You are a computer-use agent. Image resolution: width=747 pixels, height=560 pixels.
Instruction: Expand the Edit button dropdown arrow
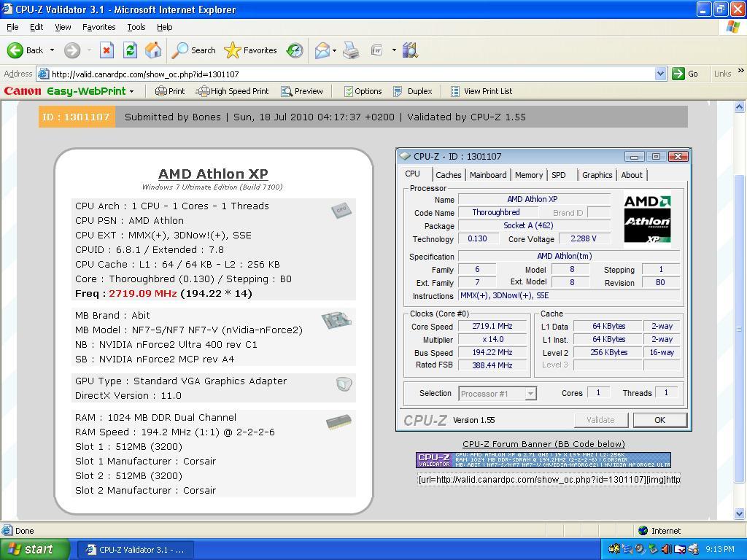[394, 50]
